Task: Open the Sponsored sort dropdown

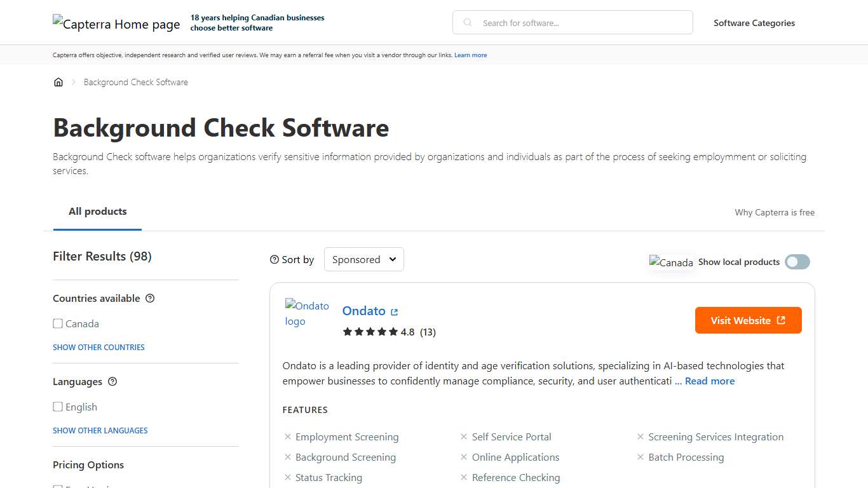Action: pos(363,259)
